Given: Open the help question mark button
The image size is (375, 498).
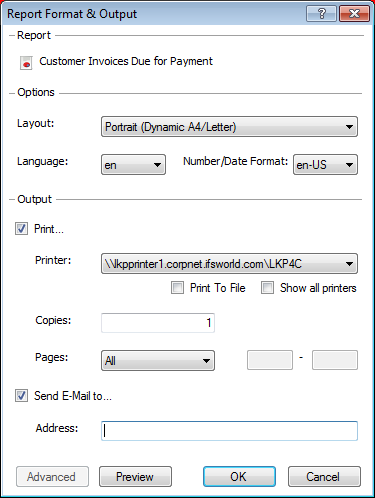Looking at the screenshot, I should pyautogui.click(x=321, y=14).
